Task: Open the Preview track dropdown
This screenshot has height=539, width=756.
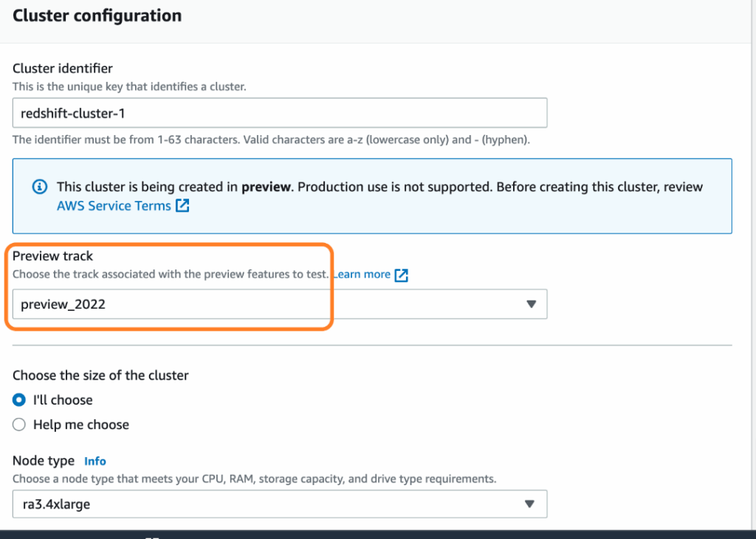Action: point(280,304)
